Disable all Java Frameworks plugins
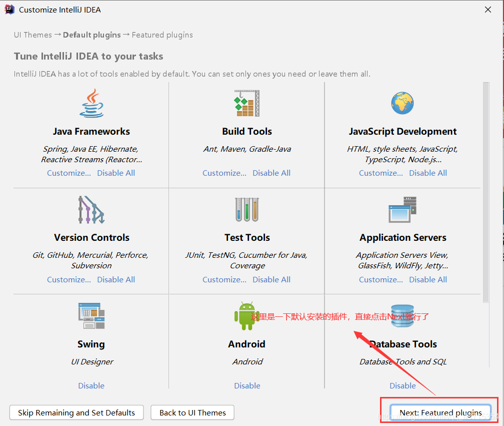Viewport: 504px width, 426px height. point(116,173)
